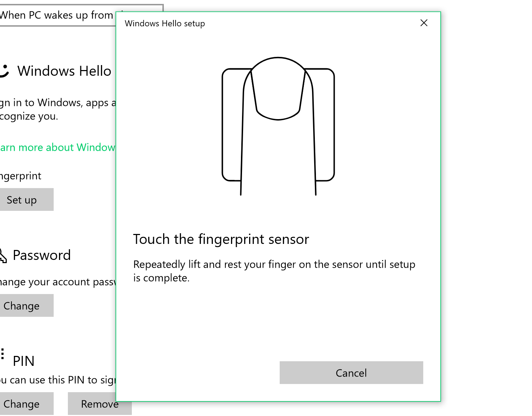Click 'Change your account password' text
532x416 pixels.
[x=58, y=282]
